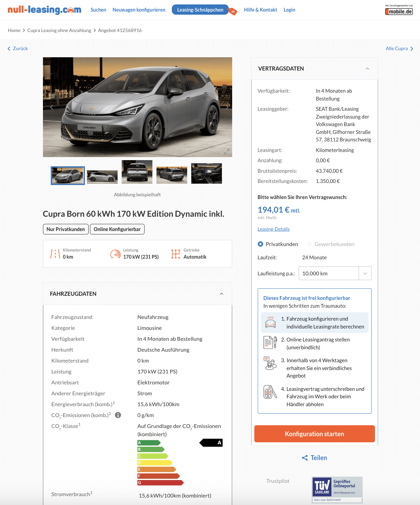Open Cupra Leasing ohne Anzahlung breadcrumb
This screenshot has height=505, width=420.
pos(59,30)
